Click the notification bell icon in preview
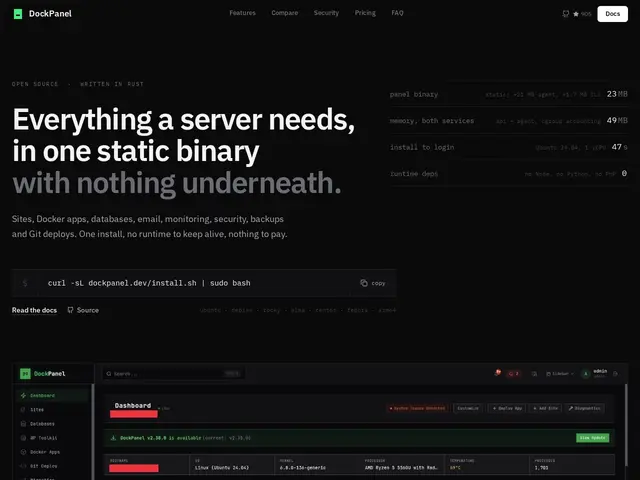The image size is (640, 480). [x=497, y=373]
